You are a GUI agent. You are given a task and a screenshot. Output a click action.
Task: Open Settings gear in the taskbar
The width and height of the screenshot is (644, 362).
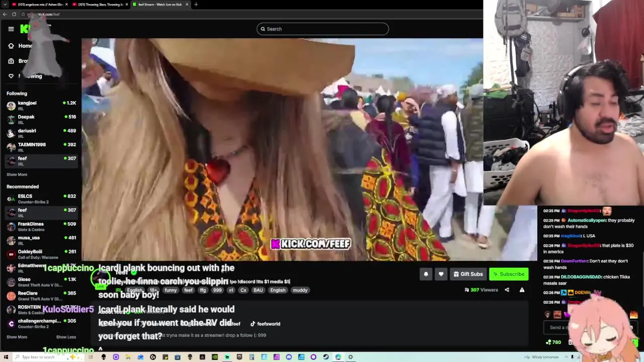pos(350,357)
